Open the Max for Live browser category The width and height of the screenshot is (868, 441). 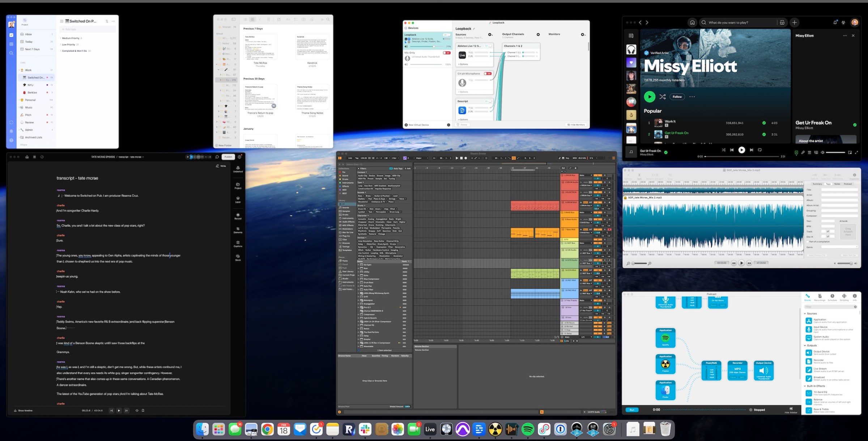coord(348,232)
